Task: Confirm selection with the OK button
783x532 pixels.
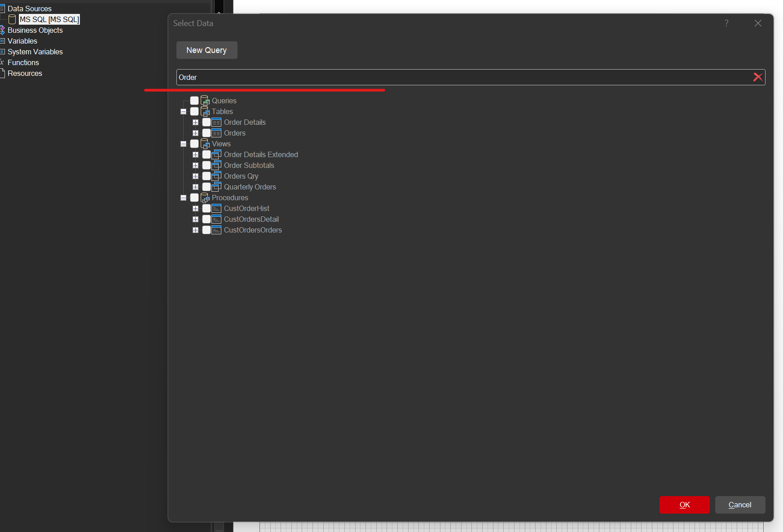Action: point(685,505)
